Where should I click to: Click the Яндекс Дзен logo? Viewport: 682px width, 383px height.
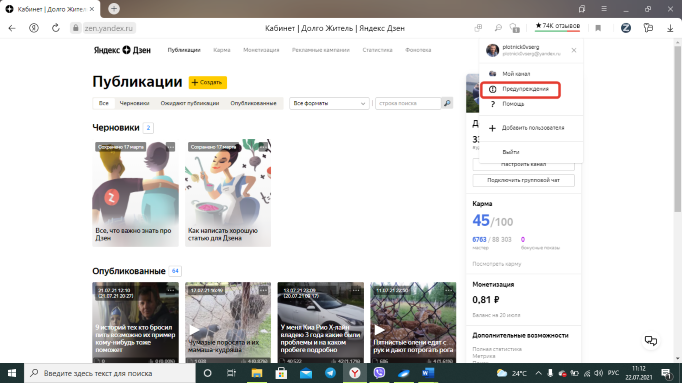[x=122, y=50]
